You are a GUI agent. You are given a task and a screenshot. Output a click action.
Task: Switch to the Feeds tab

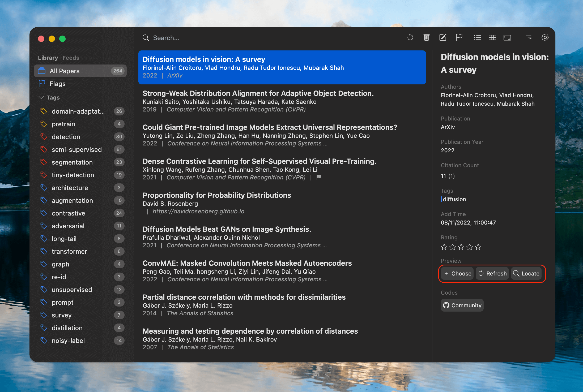71,58
